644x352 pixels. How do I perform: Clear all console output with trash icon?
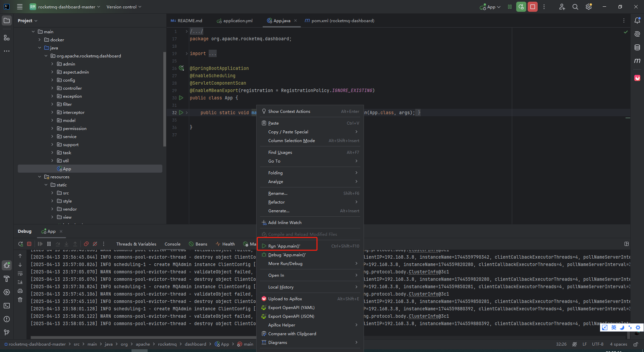(x=20, y=300)
